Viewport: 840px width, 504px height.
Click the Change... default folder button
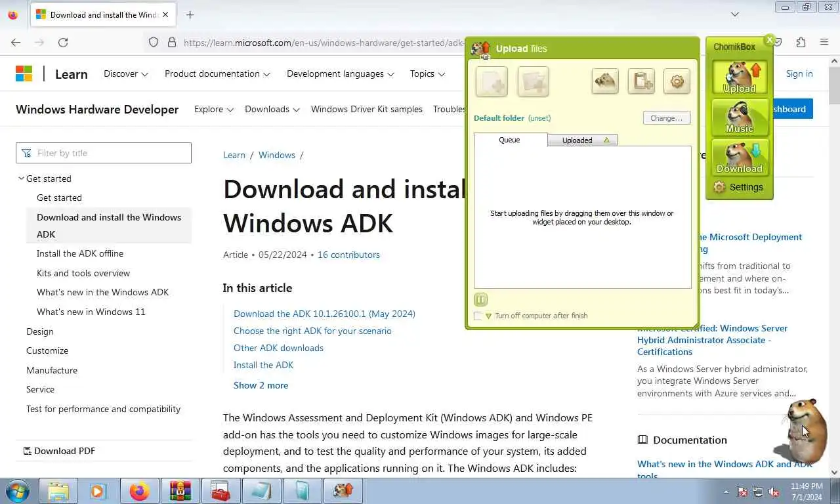click(x=667, y=118)
